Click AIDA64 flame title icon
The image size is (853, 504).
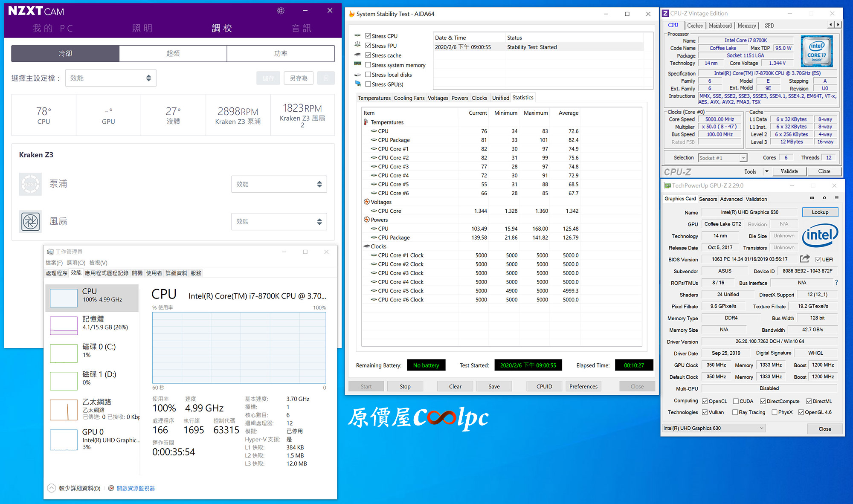(351, 14)
